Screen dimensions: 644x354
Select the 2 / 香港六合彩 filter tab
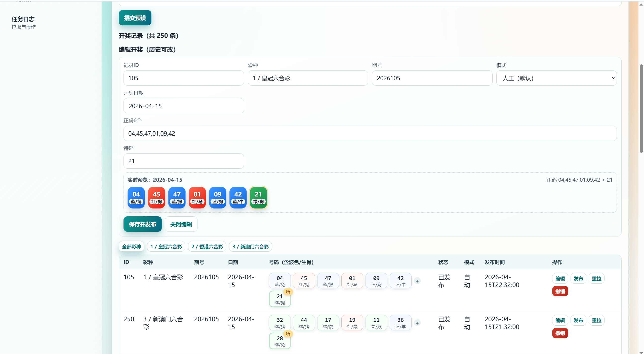click(207, 247)
